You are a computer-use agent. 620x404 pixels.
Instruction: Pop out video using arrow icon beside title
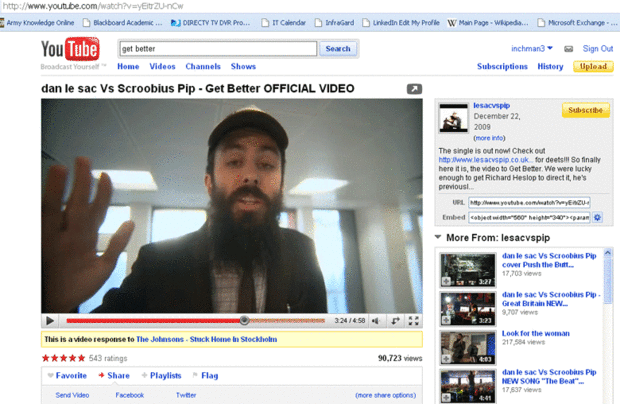(x=414, y=89)
